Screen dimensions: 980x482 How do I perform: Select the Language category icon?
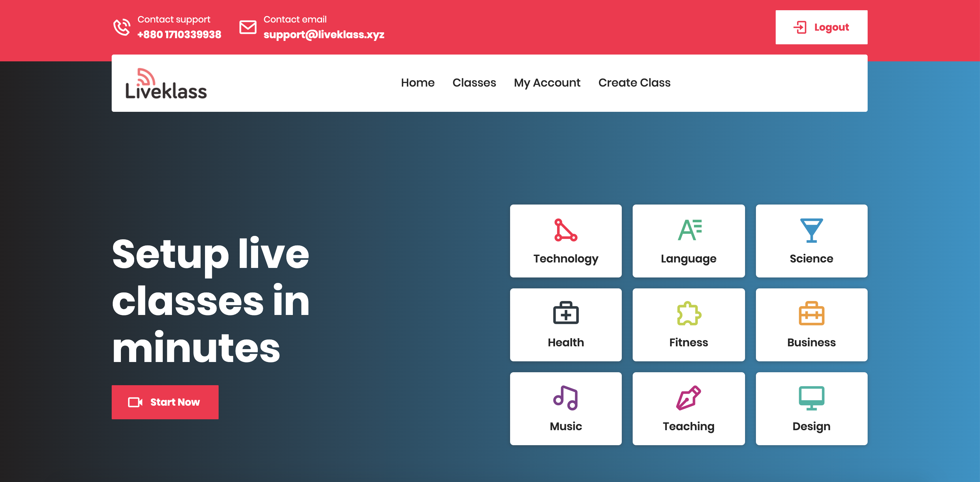point(689,230)
